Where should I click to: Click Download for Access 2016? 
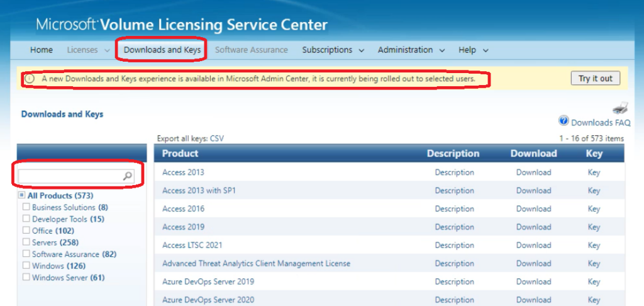pos(533,208)
